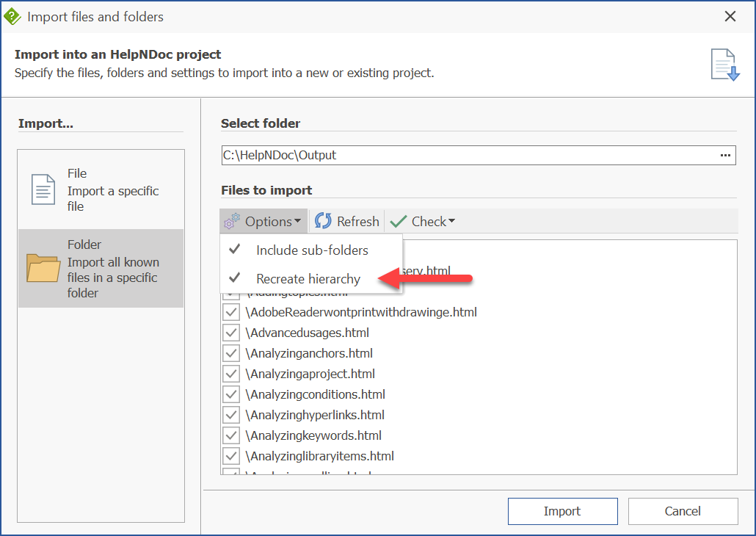Toggle Include sub-folders option

click(x=311, y=250)
